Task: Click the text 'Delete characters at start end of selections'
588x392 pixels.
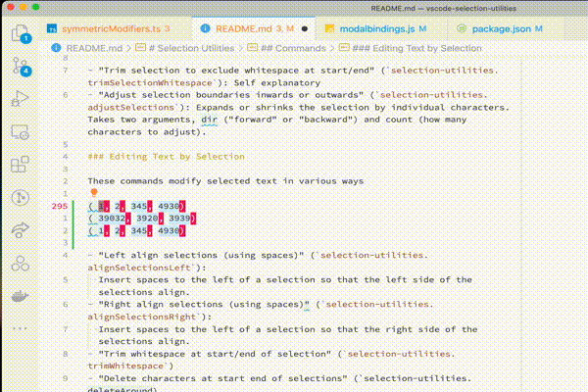Action: pos(223,378)
